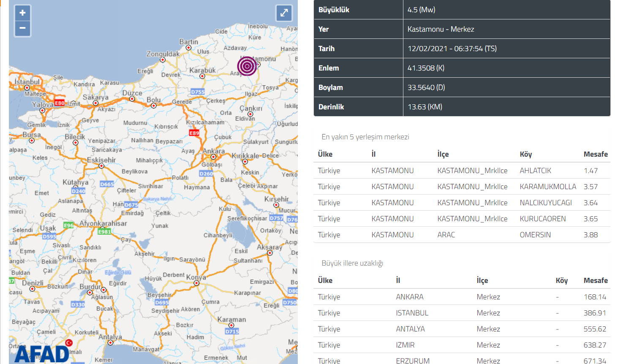
Task: Click the Eskişehir city marker
Action: 101,166
